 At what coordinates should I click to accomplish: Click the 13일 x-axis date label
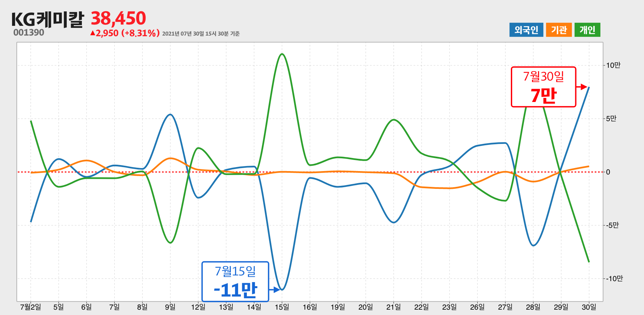[226, 307]
